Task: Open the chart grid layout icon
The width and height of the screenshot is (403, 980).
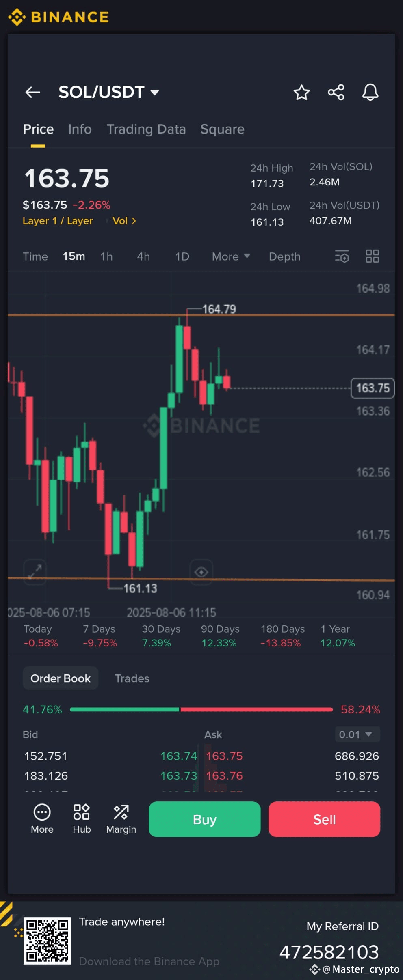Action: point(372,256)
